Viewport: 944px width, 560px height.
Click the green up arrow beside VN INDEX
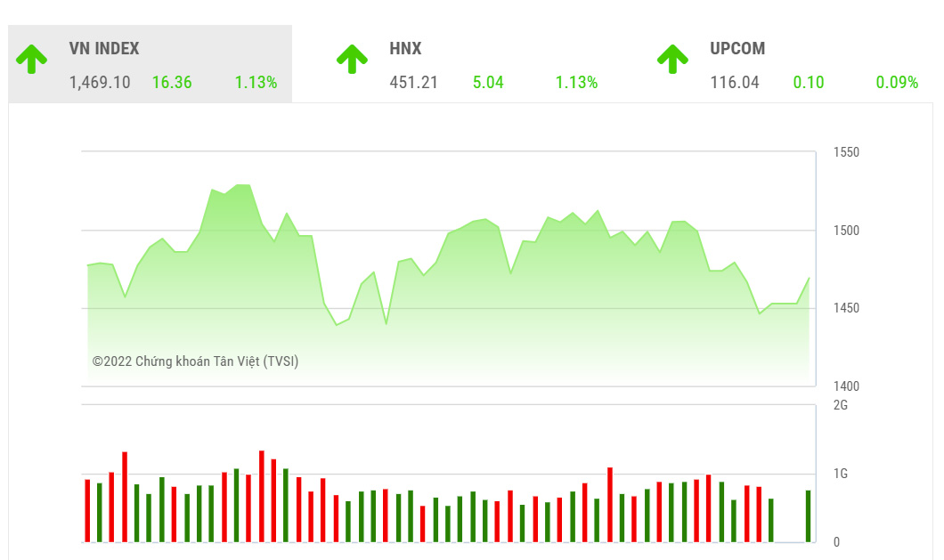point(32,59)
